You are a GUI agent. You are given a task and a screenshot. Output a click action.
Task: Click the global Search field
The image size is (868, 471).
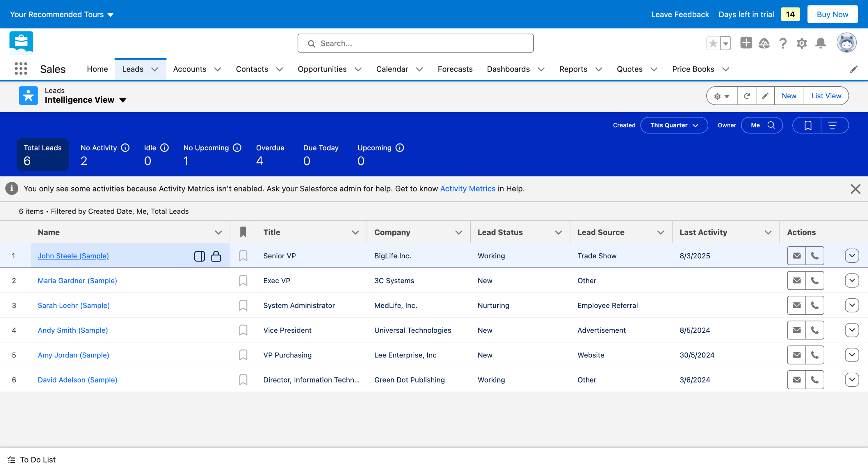415,43
